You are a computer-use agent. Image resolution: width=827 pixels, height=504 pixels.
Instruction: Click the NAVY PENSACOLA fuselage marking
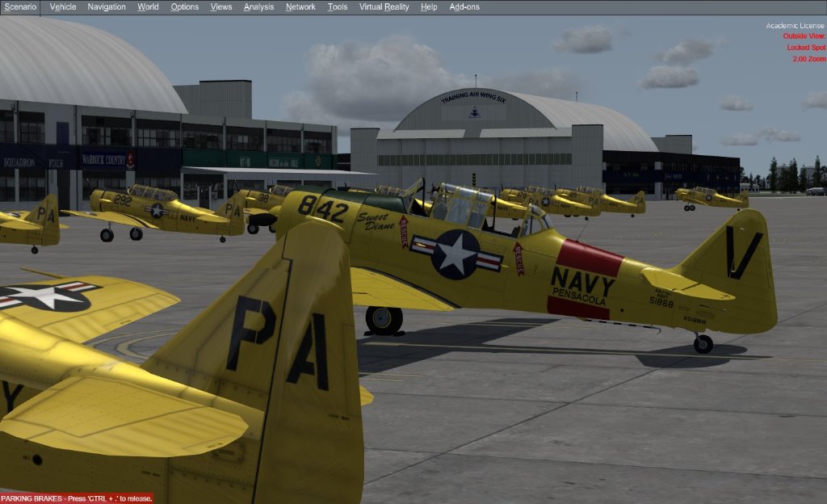[x=581, y=288]
